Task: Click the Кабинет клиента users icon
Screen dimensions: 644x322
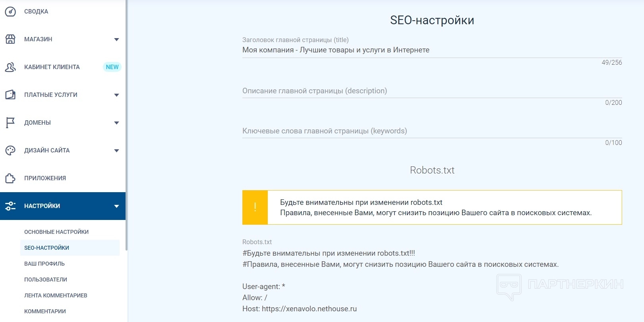Action: [10, 67]
